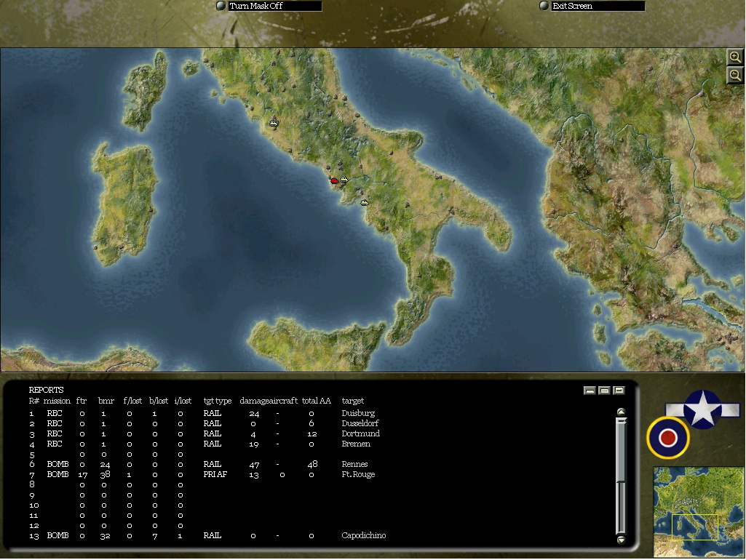Image resolution: width=746 pixels, height=560 pixels.
Task: Click total AA value 12 in the Dortmund row
Action: coord(312,434)
